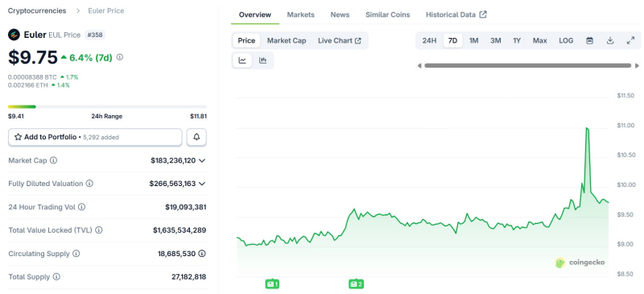Click the 0.002166 ETH value
This screenshot has width=644, height=294.
(28, 85)
